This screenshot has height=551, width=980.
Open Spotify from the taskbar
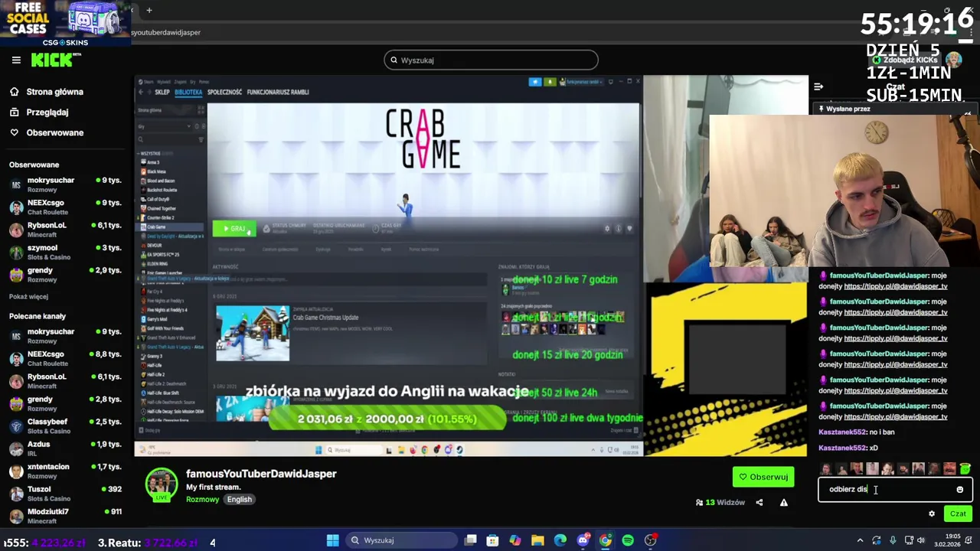(x=628, y=540)
